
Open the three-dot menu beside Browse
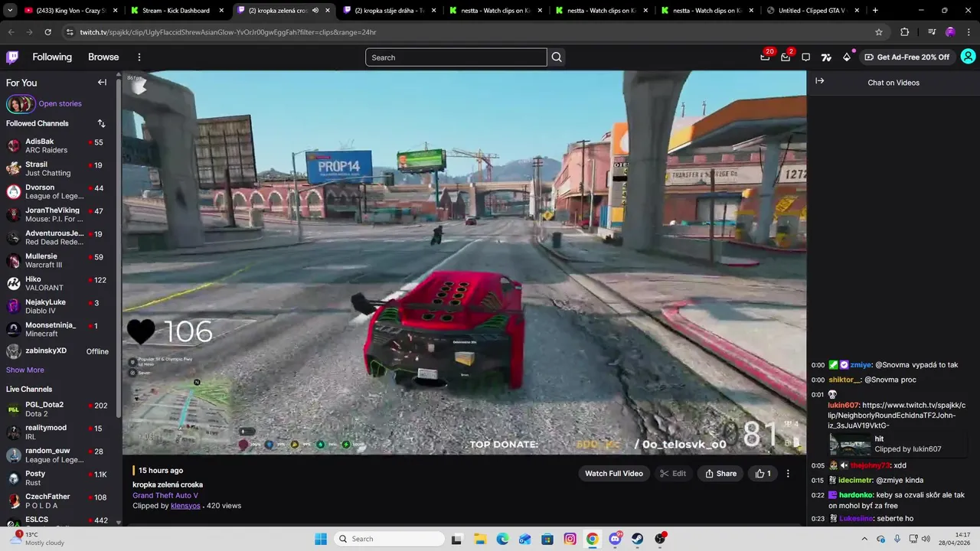tap(139, 57)
